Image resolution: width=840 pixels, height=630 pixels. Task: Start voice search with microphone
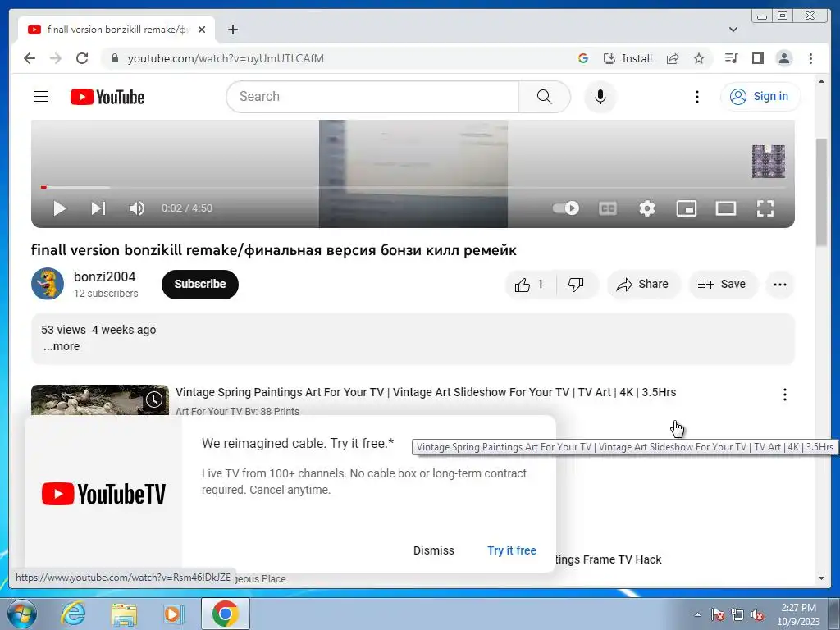[600, 97]
